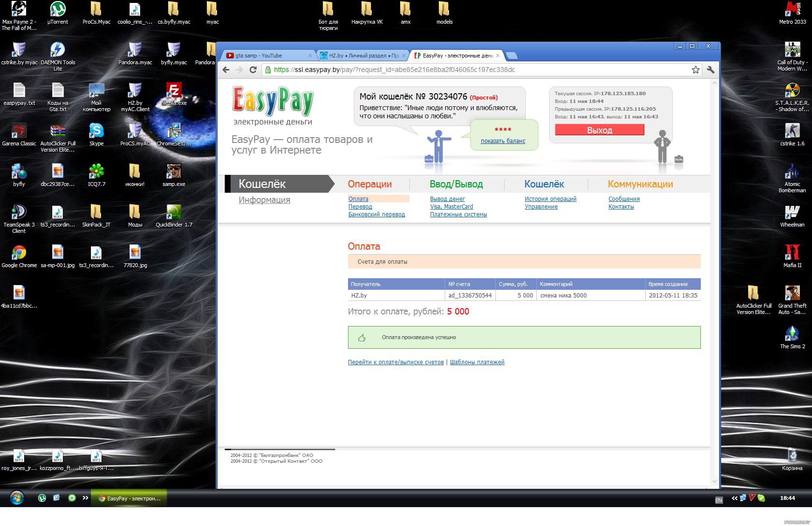Open Платежные системы link
Screen dimensions: 812x526
click(458, 214)
